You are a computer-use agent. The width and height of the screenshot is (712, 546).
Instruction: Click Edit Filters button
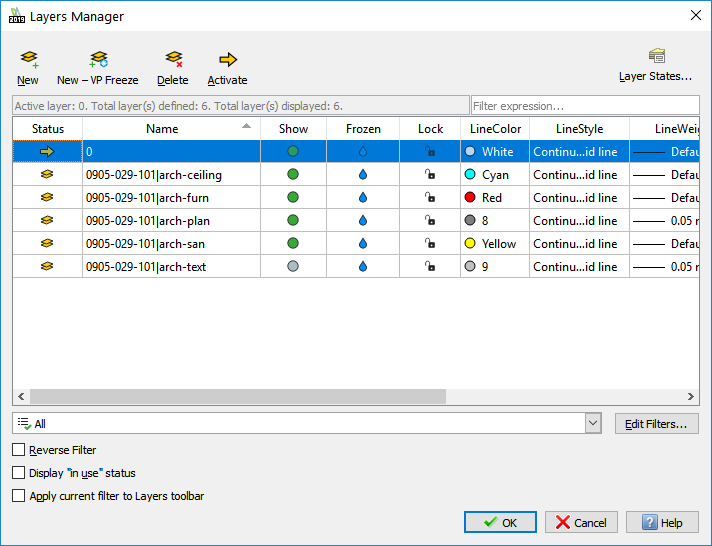pos(657,424)
